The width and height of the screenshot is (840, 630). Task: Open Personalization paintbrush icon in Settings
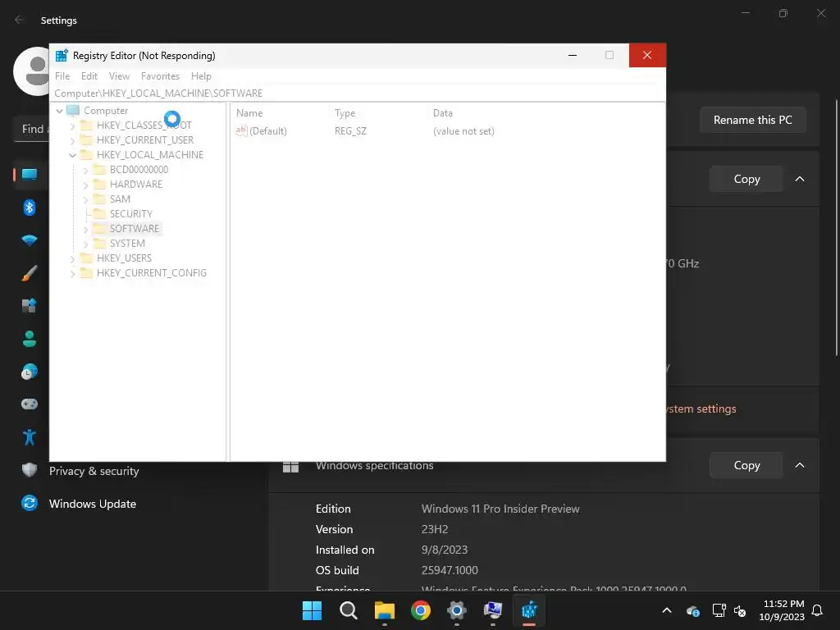pos(30,272)
